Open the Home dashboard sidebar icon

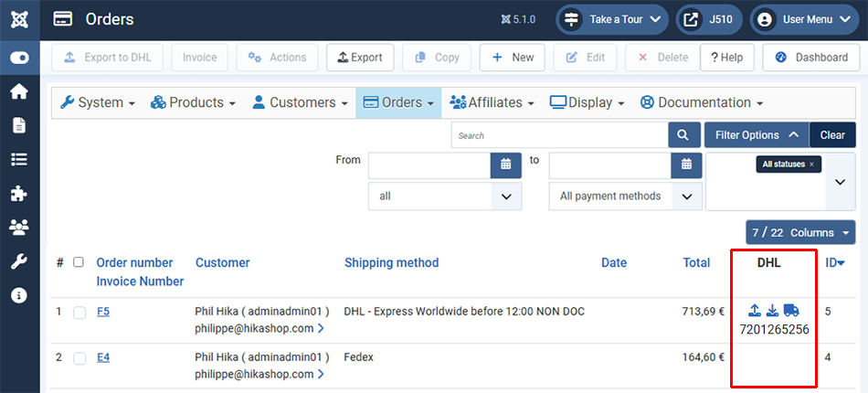(x=19, y=92)
